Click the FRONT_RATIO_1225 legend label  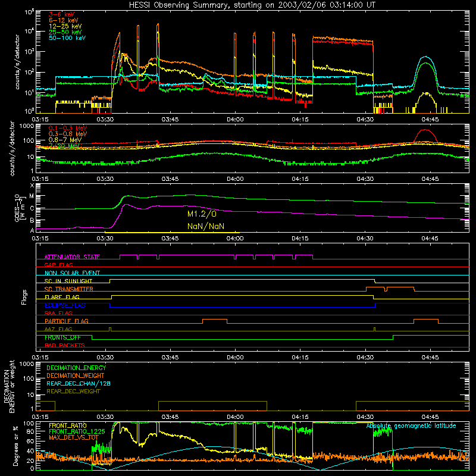(77, 431)
